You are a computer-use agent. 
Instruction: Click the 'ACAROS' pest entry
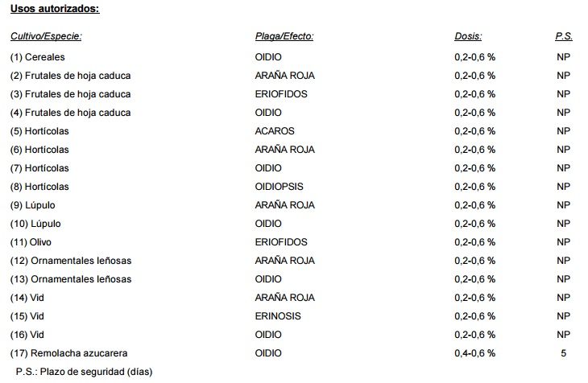(275, 131)
